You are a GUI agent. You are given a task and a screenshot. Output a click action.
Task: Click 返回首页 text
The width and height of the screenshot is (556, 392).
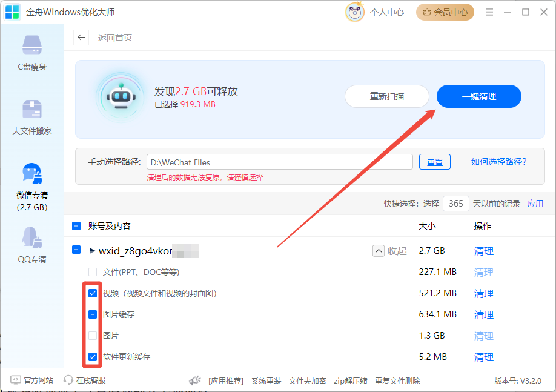click(115, 38)
